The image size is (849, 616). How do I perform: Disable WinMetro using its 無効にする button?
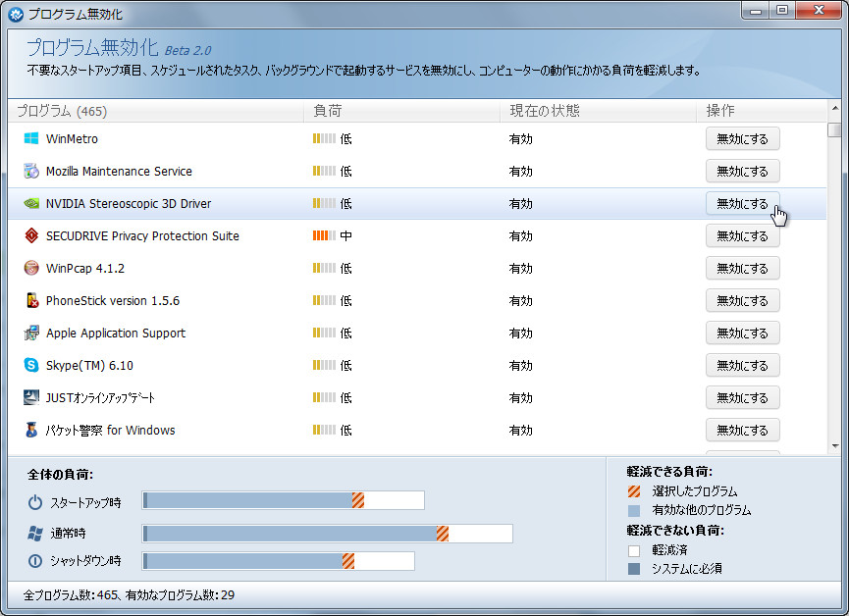(x=741, y=138)
